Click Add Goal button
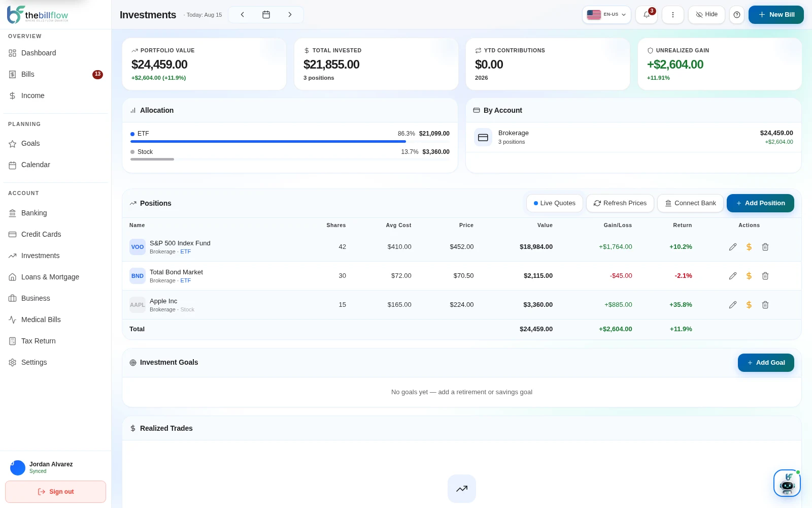Viewport: 812px width, 508px height. click(766, 363)
